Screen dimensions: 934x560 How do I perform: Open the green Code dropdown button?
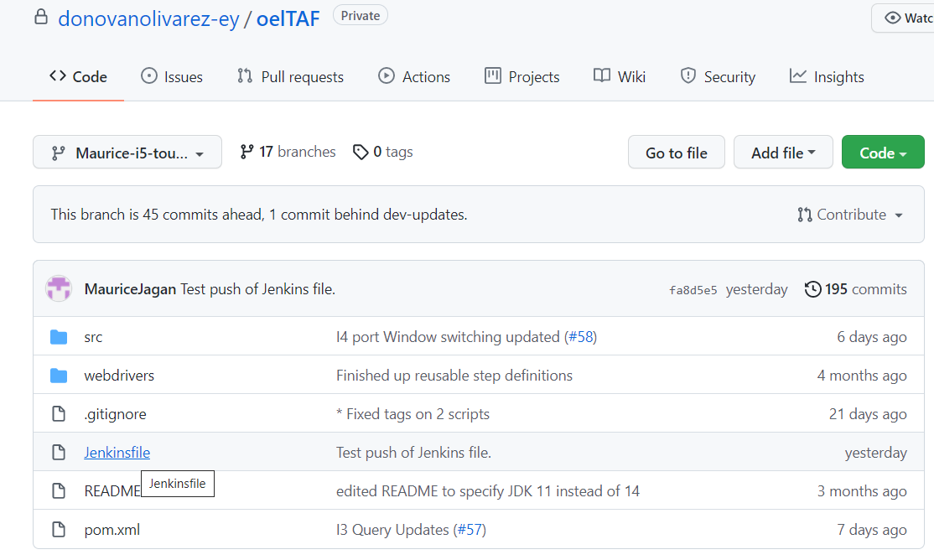pos(883,153)
